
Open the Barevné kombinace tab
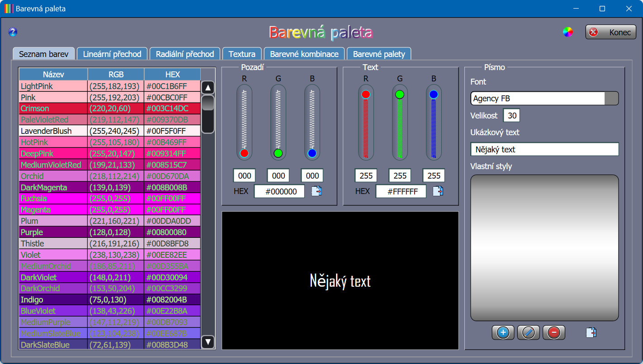pos(304,54)
